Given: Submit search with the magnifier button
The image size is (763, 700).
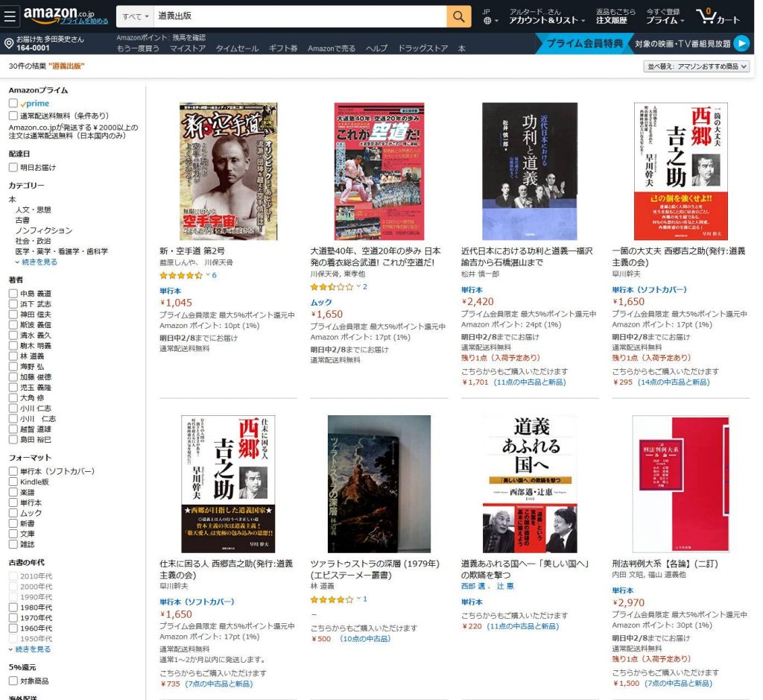Looking at the screenshot, I should pos(458,16).
